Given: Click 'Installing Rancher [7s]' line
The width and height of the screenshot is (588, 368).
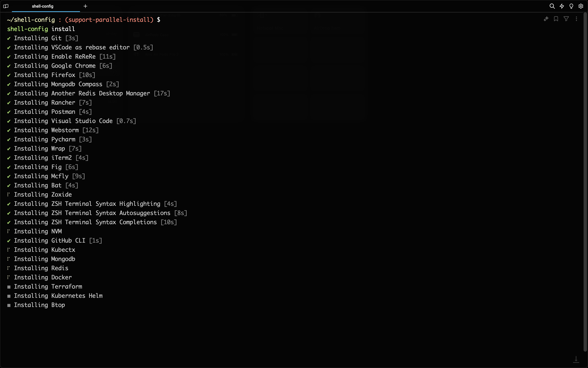Looking at the screenshot, I should pyautogui.click(x=50, y=103).
